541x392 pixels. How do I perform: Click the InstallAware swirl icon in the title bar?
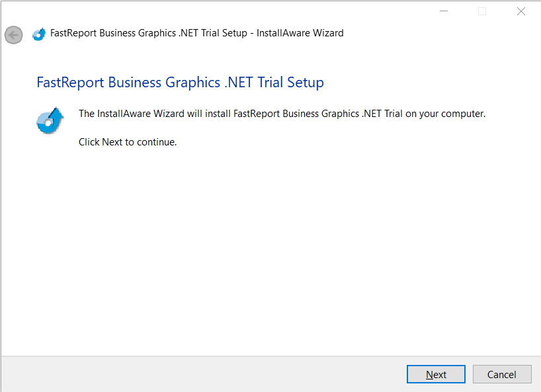pyautogui.click(x=38, y=33)
